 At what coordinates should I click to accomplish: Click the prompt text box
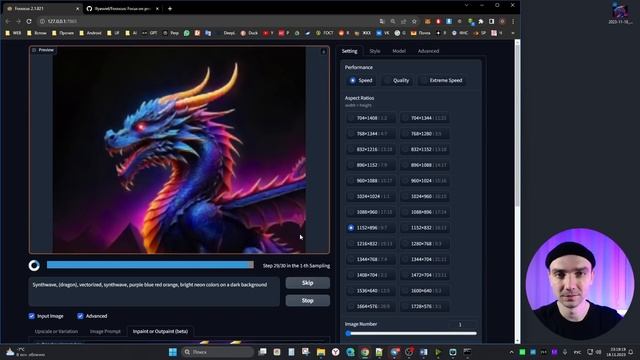coord(154,291)
